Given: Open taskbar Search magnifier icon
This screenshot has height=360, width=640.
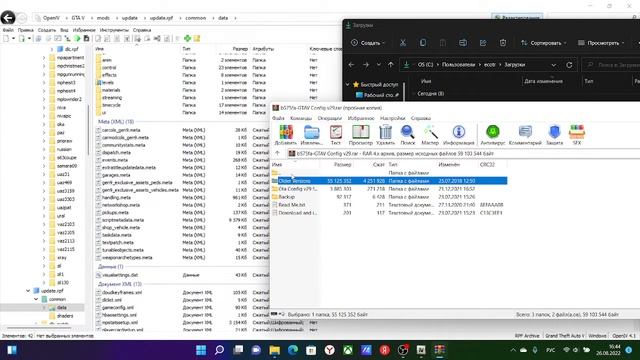Looking at the screenshot, I should click(220, 350).
